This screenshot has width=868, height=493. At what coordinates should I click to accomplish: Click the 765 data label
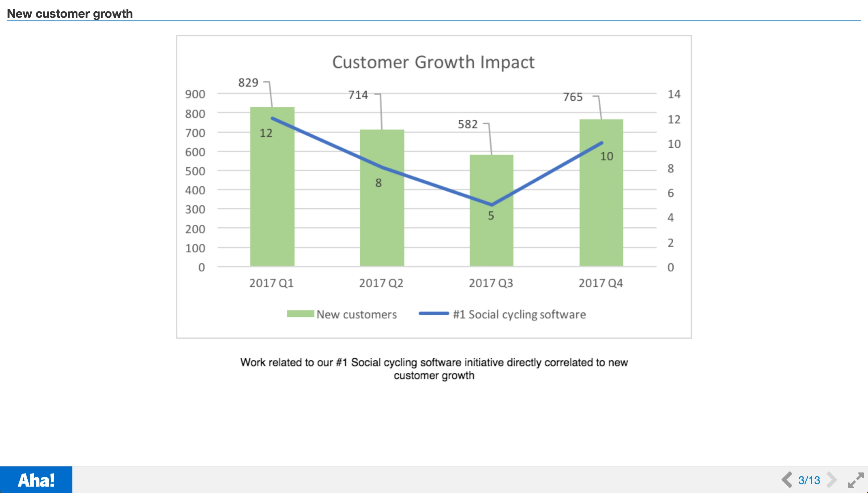[573, 97]
